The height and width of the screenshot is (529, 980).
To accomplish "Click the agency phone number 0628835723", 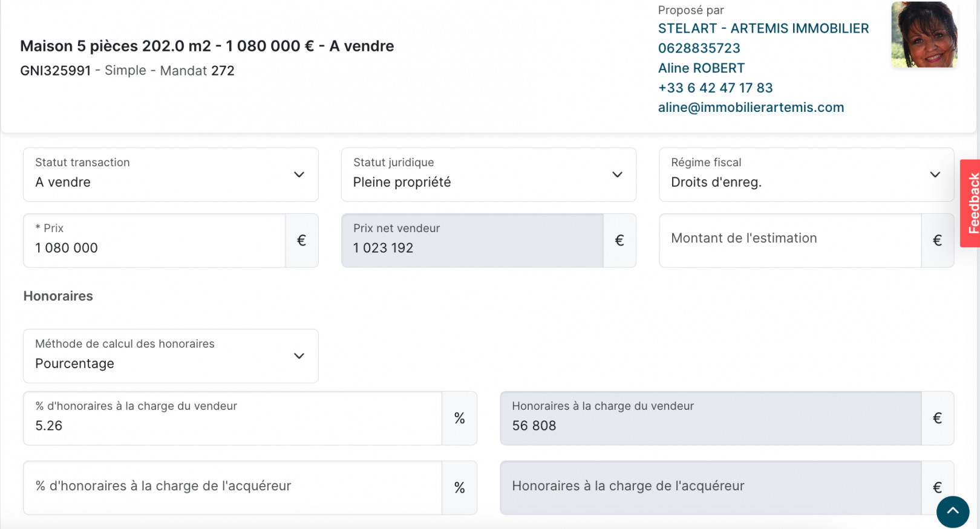I will point(699,48).
